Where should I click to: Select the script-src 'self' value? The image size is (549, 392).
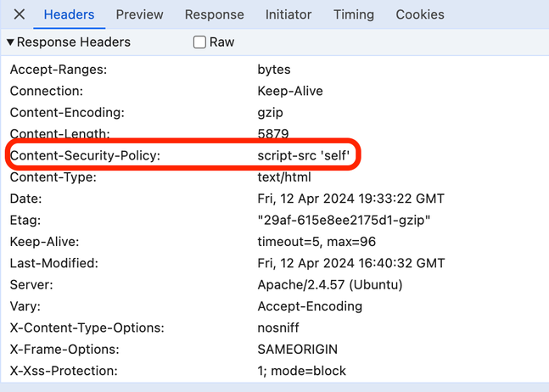pyautogui.click(x=310, y=156)
